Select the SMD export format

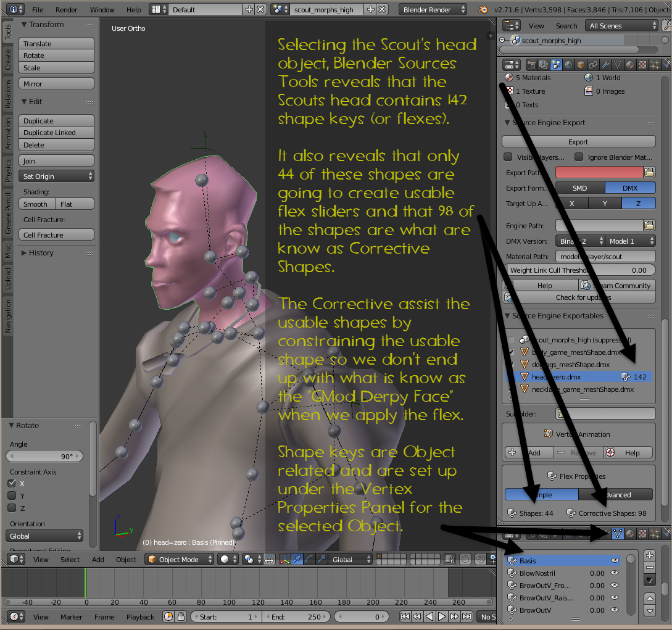point(580,188)
